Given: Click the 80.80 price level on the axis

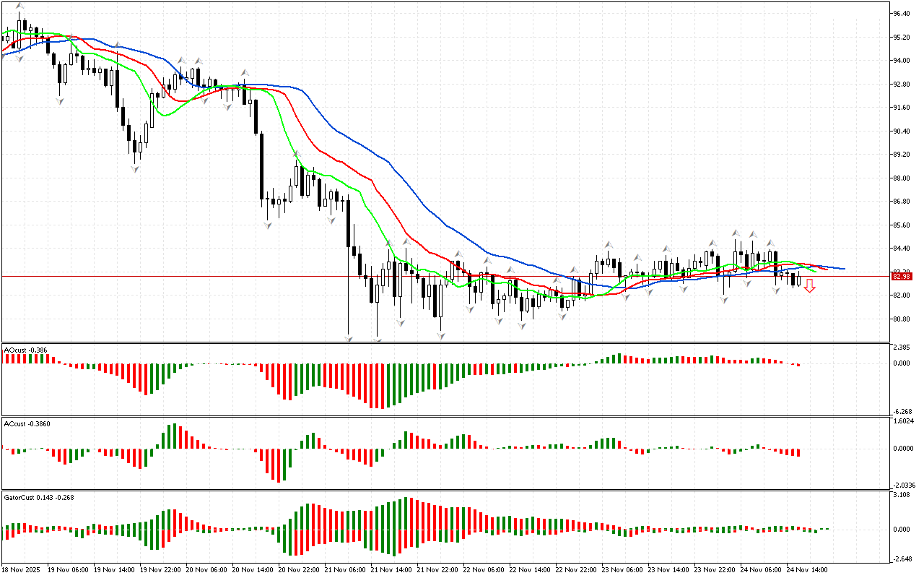Looking at the screenshot, I should coord(901,319).
